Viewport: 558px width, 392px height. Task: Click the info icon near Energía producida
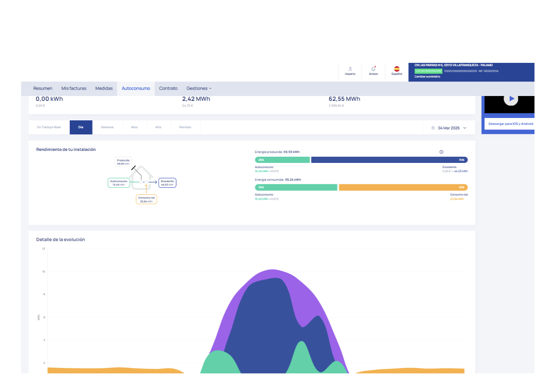[x=441, y=152]
